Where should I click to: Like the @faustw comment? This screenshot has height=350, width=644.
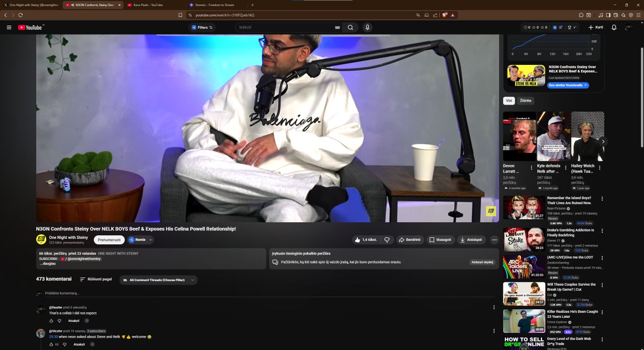click(x=52, y=320)
